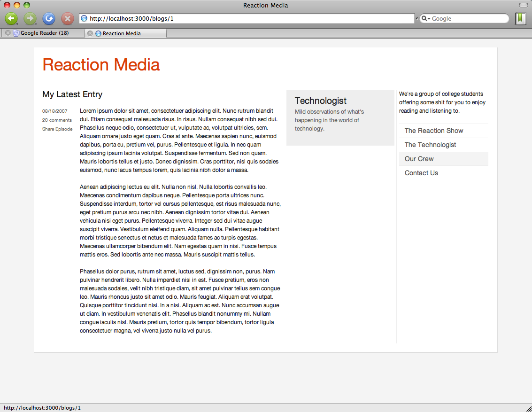Click the 'Mild observations' description text

pyautogui.click(x=329, y=120)
